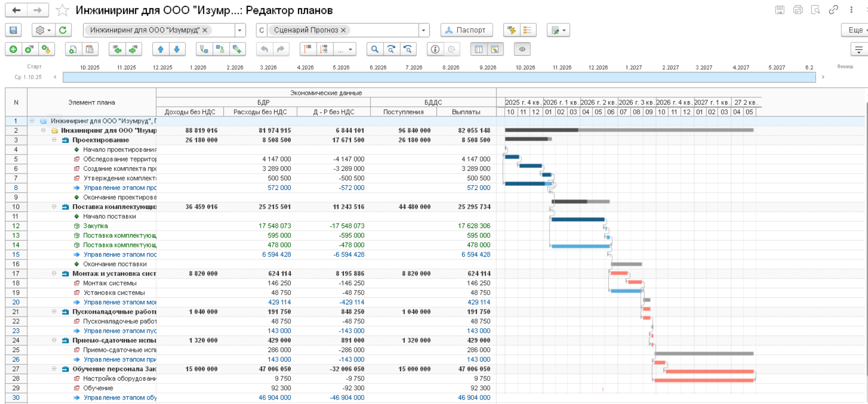The width and height of the screenshot is (868, 404).
Task: Remove the Сценарий Прогноз tag with its X
Action: point(343,30)
